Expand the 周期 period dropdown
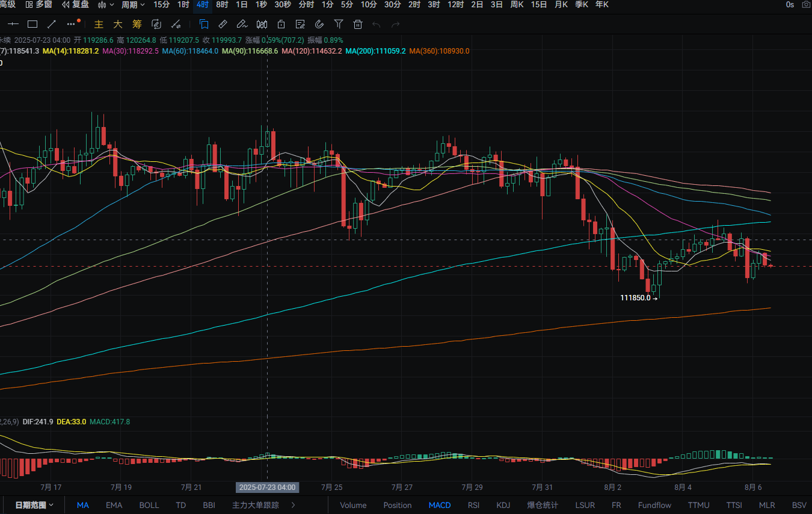The width and height of the screenshot is (812, 514). tap(133, 5)
